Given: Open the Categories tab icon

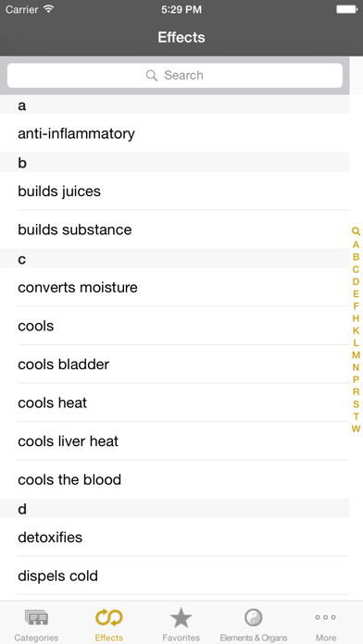Looking at the screenshot, I should click(x=36, y=617).
